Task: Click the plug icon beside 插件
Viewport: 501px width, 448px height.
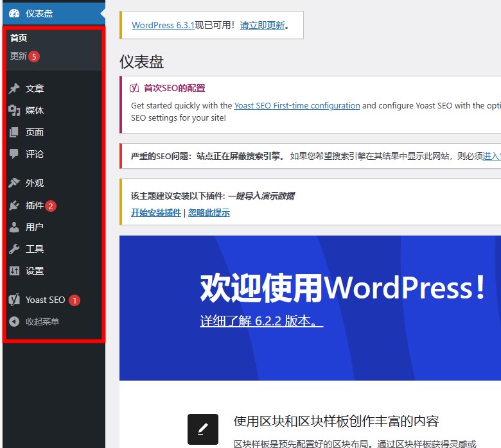Action: (14, 205)
